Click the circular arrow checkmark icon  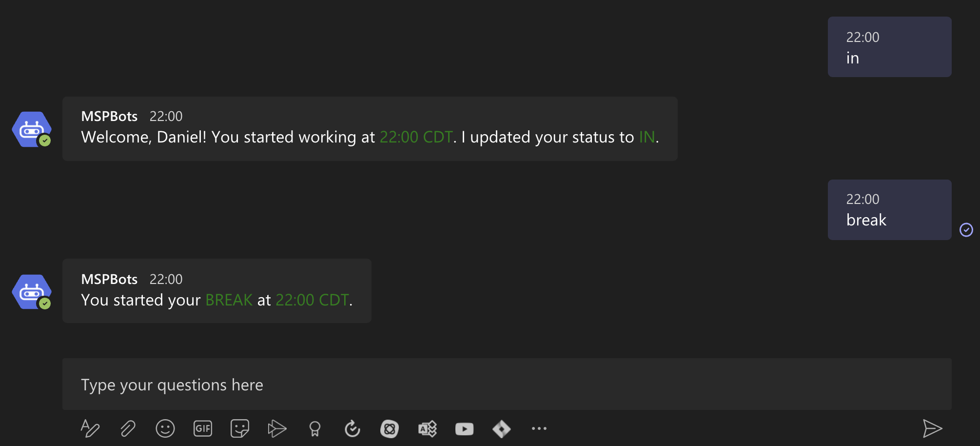coord(352,428)
